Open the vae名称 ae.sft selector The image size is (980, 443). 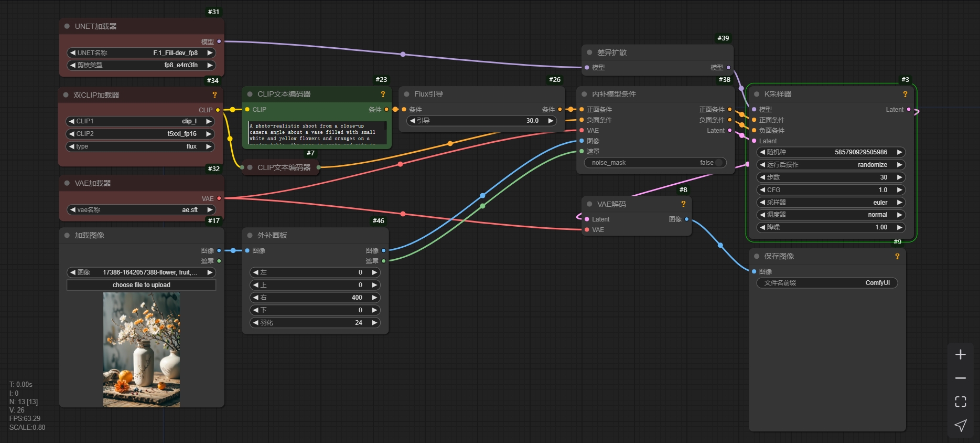point(141,210)
